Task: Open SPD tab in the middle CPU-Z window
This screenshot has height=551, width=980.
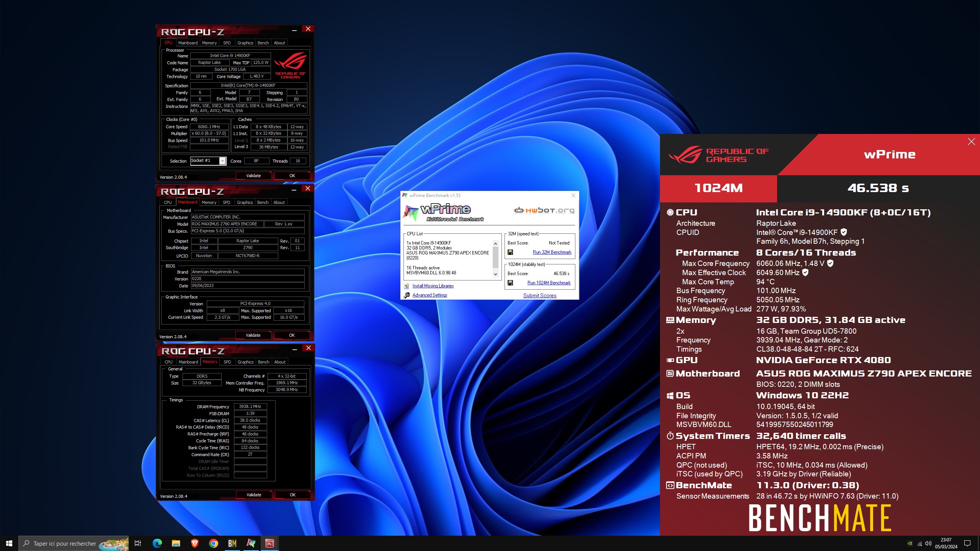Action: point(226,202)
